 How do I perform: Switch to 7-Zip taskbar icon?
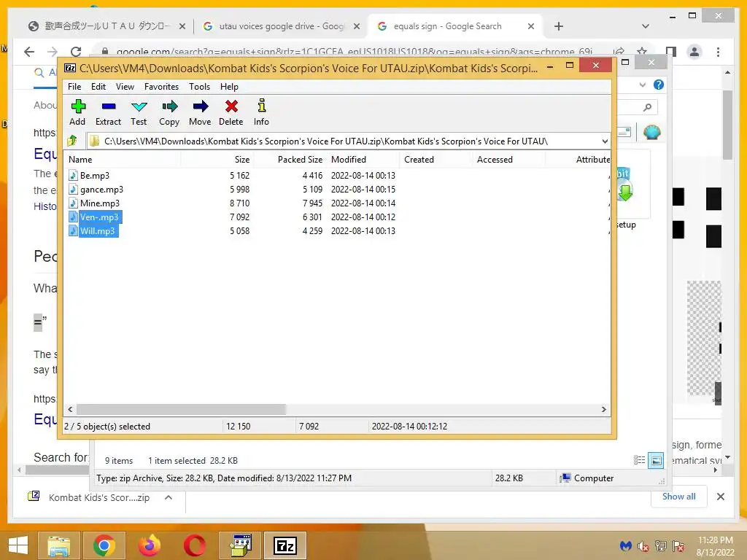[285, 545]
